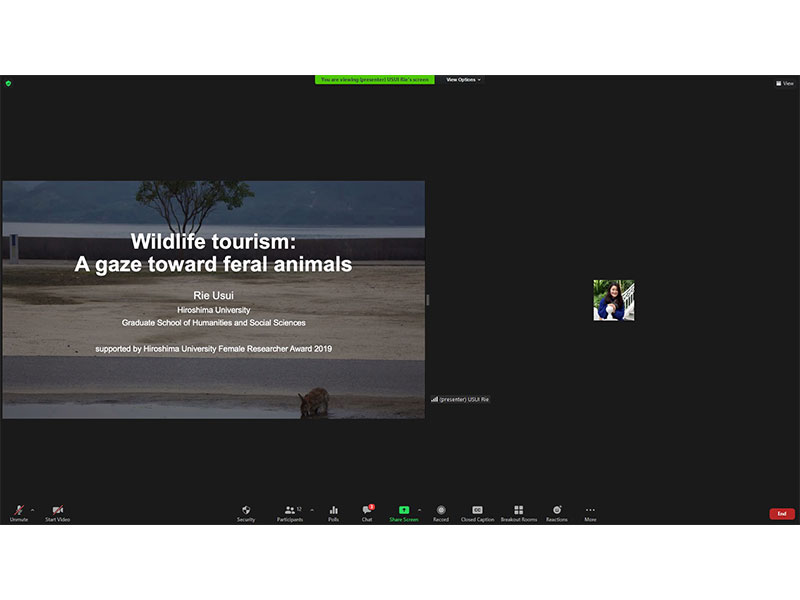The image size is (800, 600).
Task: Open the Reactions picker
Action: (557, 512)
